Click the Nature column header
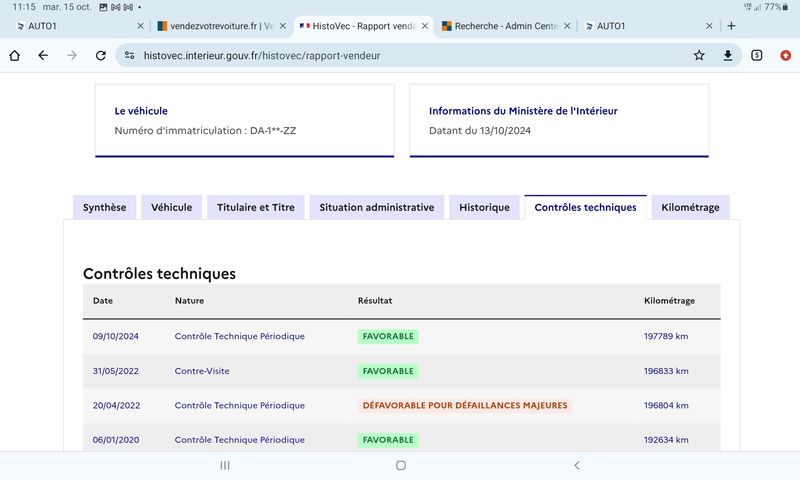800x480 pixels. (189, 300)
